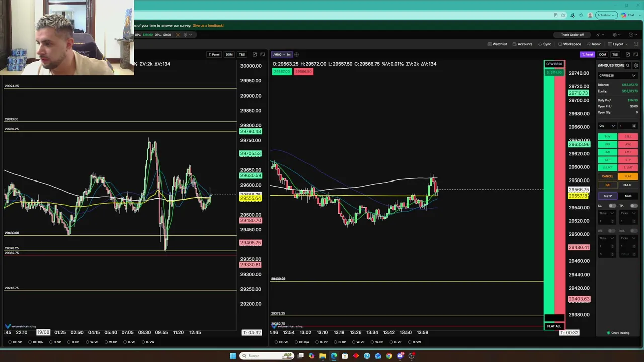The width and height of the screenshot is (644, 362).
Task: Open T. Panel on the left chart
Action: (214, 54)
